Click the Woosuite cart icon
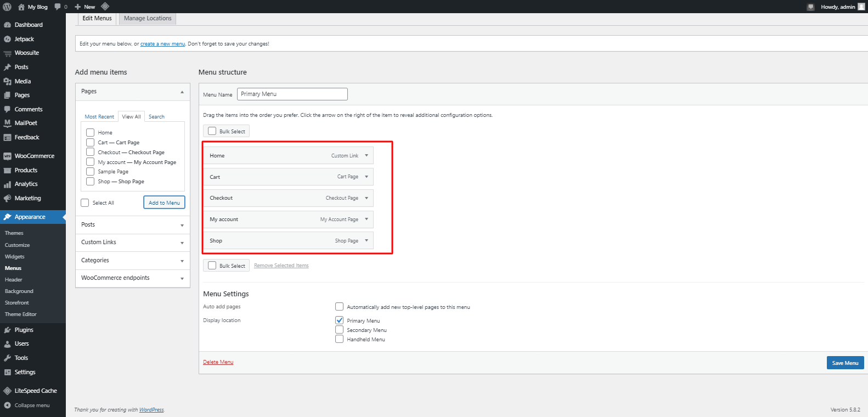 (x=7, y=53)
